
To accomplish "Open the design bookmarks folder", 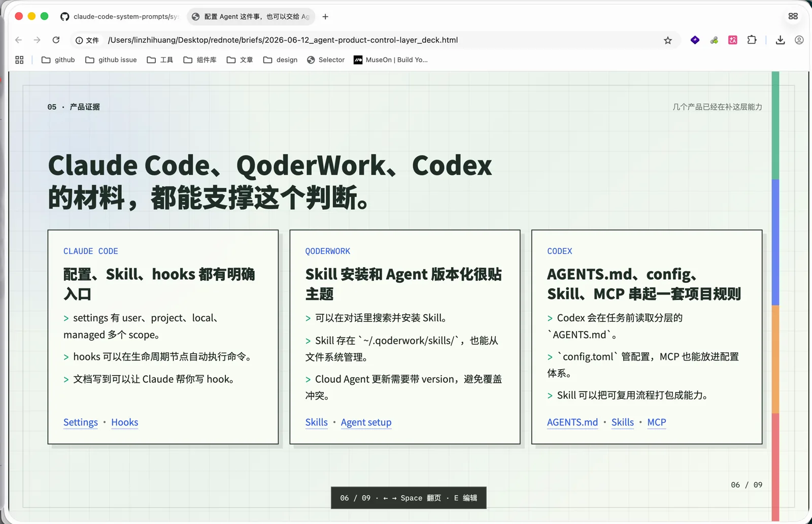I will click(x=280, y=60).
